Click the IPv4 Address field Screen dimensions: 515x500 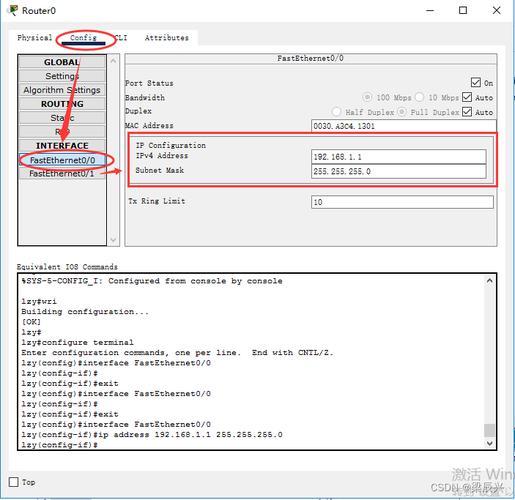coord(399,157)
